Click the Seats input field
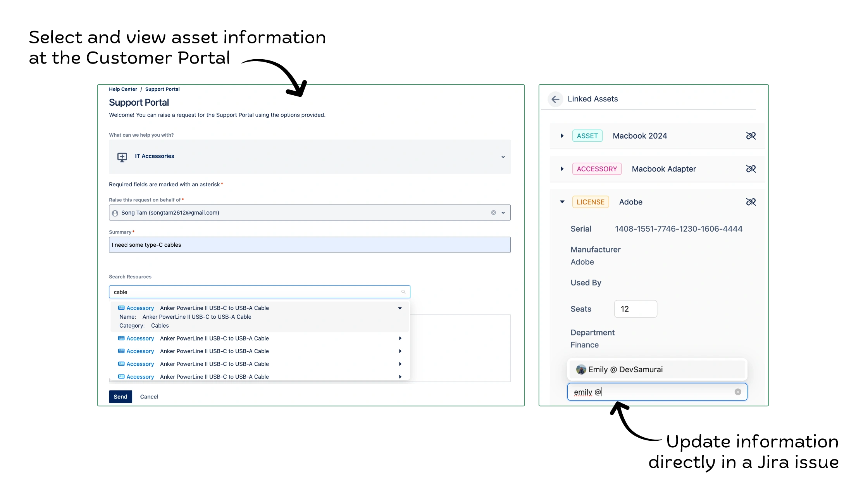The height and width of the screenshot is (488, 868). [x=635, y=309]
